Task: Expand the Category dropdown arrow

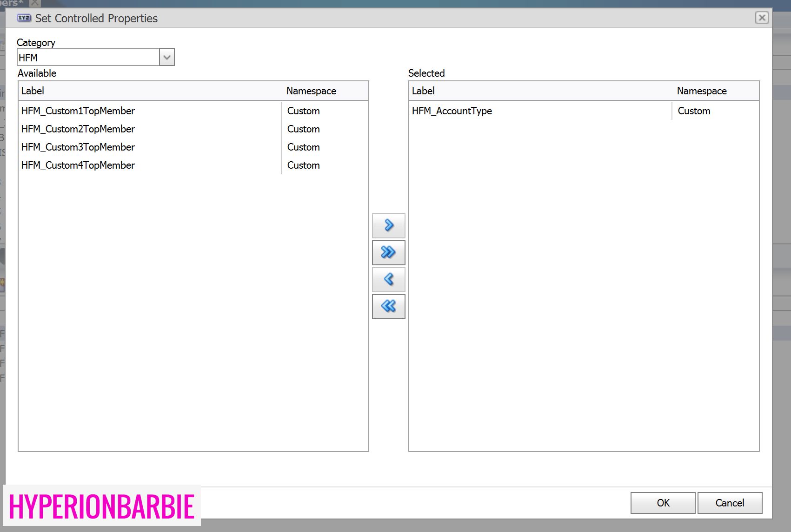Action: [167, 58]
